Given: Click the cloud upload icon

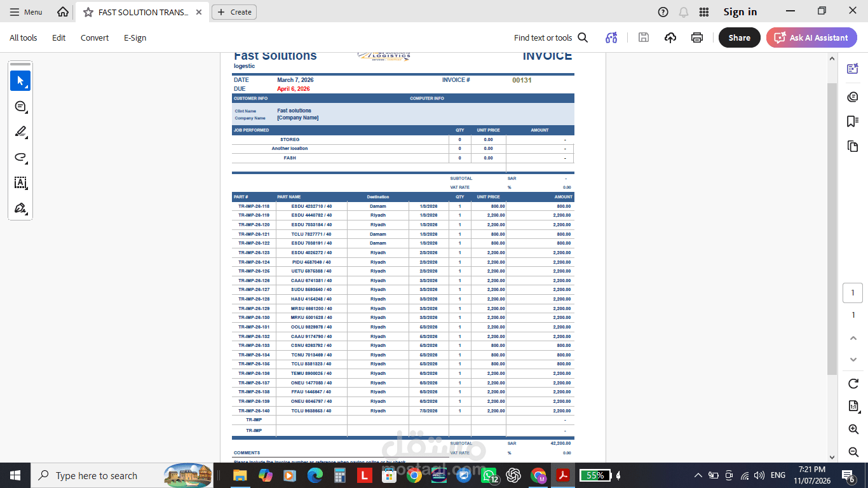Looking at the screenshot, I should point(670,37).
